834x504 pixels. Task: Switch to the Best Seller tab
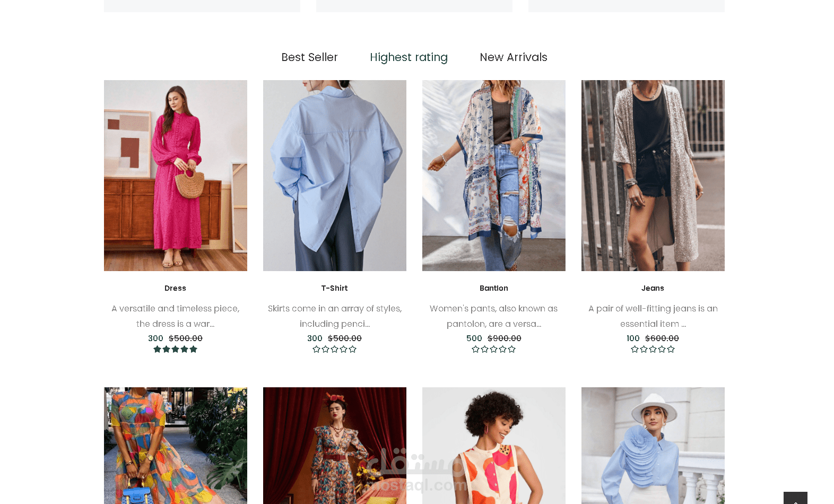point(309,57)
